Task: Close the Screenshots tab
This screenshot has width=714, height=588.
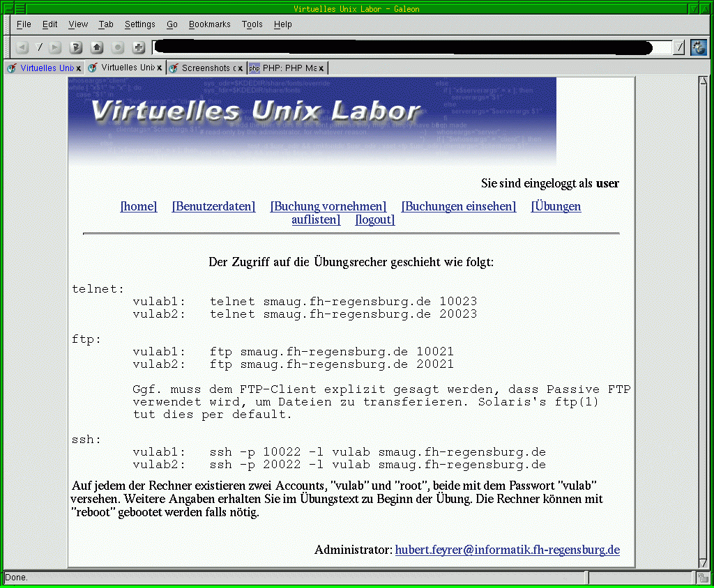Action: point(240,68)
